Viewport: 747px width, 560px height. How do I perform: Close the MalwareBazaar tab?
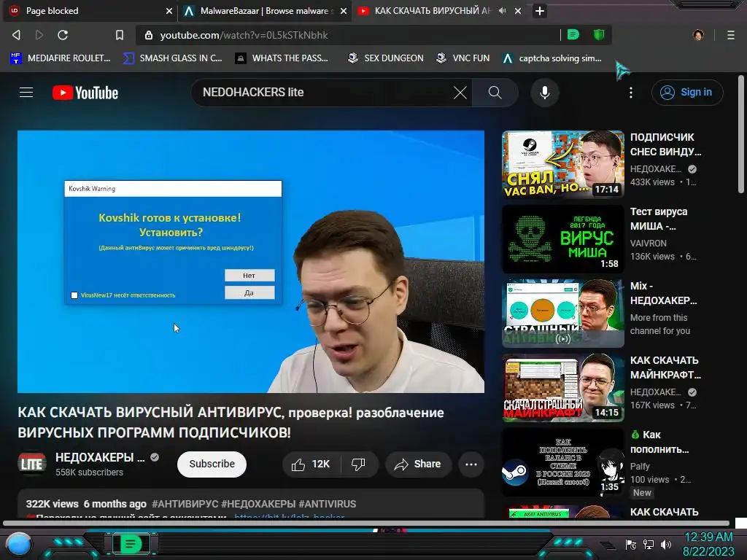tap(344, 11)
